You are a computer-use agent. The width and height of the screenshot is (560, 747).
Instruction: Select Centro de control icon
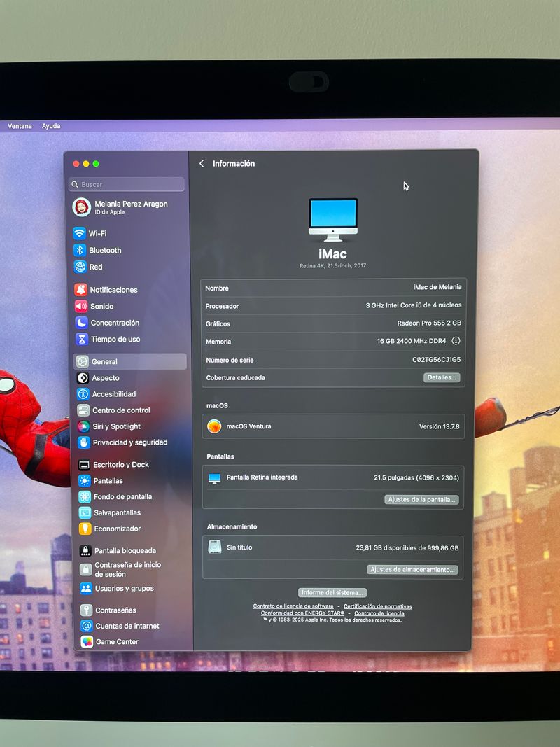point(83,410)
